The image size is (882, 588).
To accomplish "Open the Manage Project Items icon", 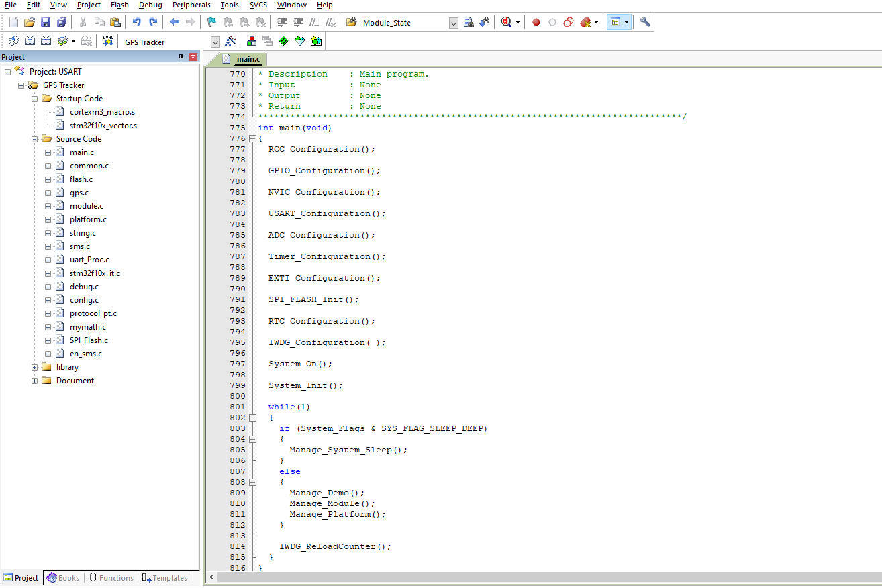I will point(252,41).
